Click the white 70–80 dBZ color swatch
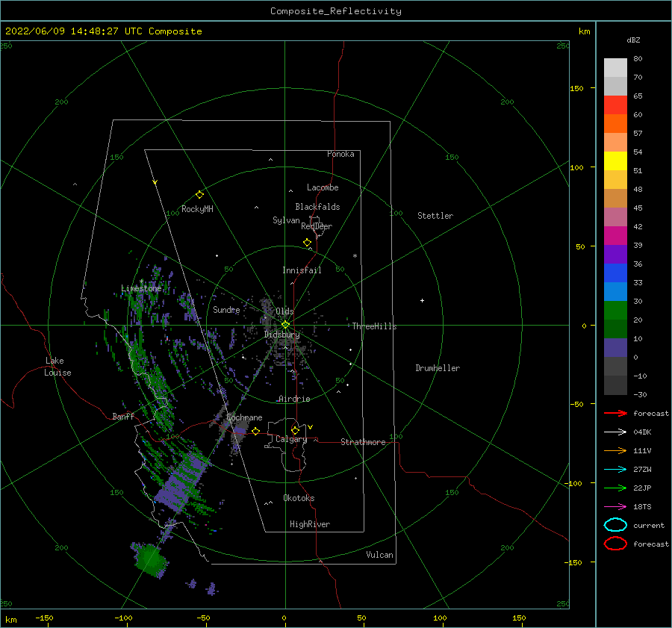672x628 pixels. pyautogui.click(x=615, y=68)
